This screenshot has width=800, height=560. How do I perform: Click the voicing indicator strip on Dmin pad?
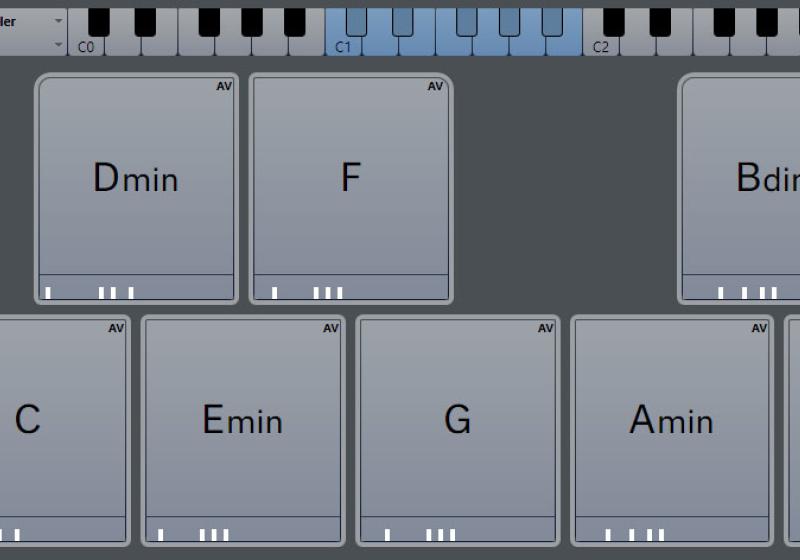tap(136, 287)
